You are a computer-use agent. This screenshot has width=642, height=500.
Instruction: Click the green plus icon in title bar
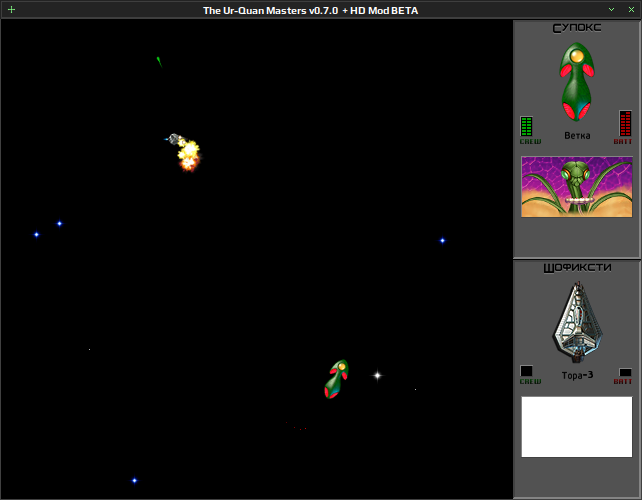point(11,9)
